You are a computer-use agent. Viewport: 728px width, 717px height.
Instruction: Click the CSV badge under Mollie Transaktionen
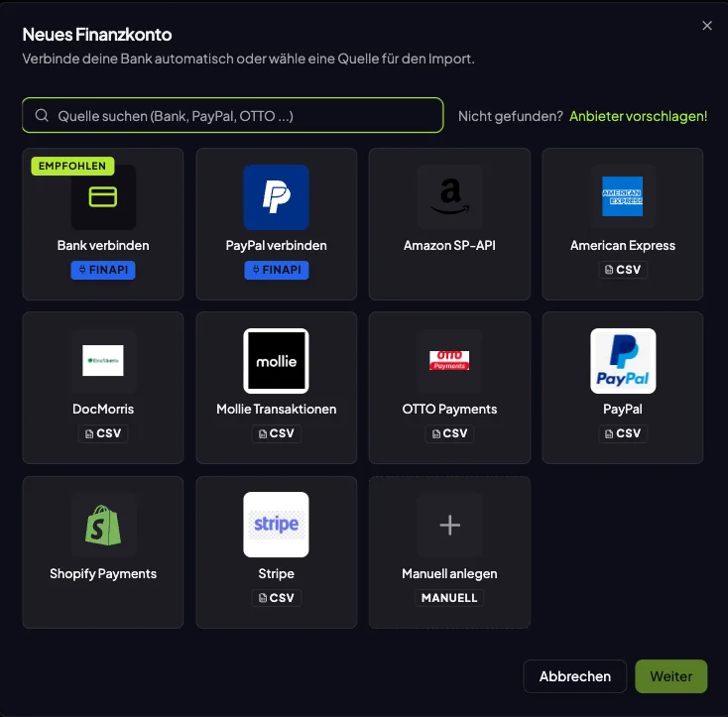(277, 433)
